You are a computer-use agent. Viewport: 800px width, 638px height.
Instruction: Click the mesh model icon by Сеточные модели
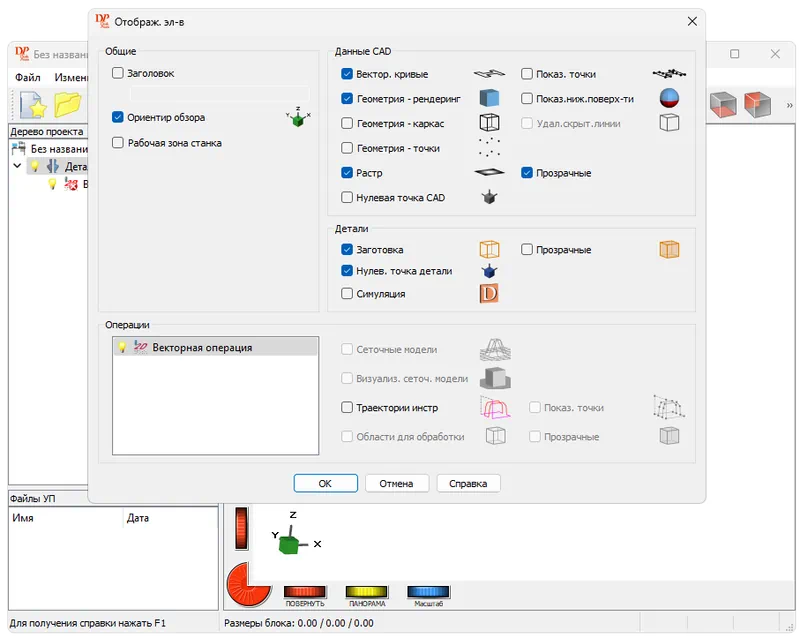(x=495, y=350)
